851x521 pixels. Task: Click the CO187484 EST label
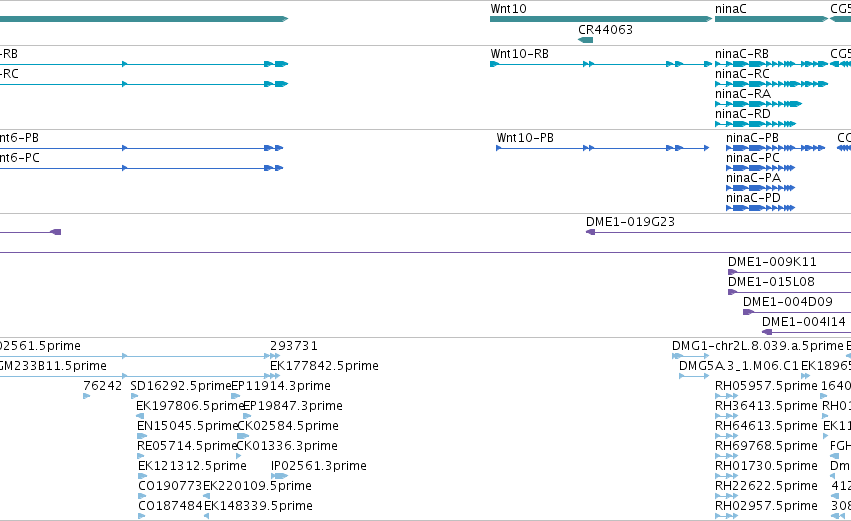tap(170, 507)
